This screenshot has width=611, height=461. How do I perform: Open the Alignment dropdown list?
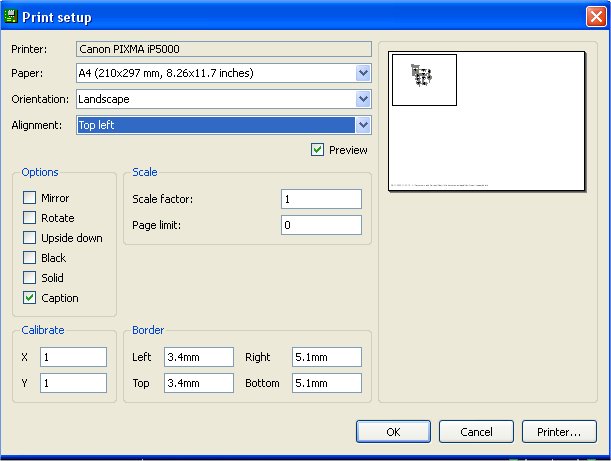[363, 125]
